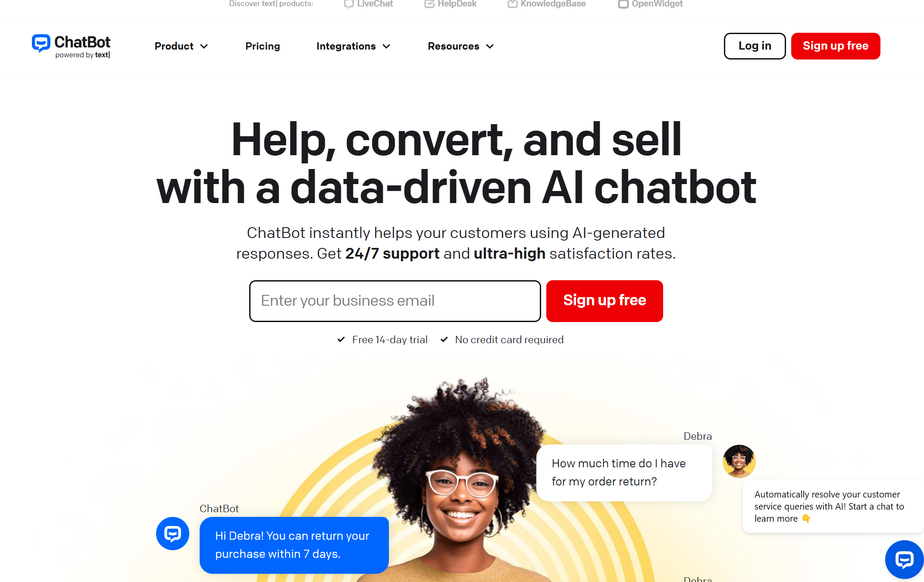Click the hero Sign up free button
This screenshot has height=582, width=924.
click(604, 300)
